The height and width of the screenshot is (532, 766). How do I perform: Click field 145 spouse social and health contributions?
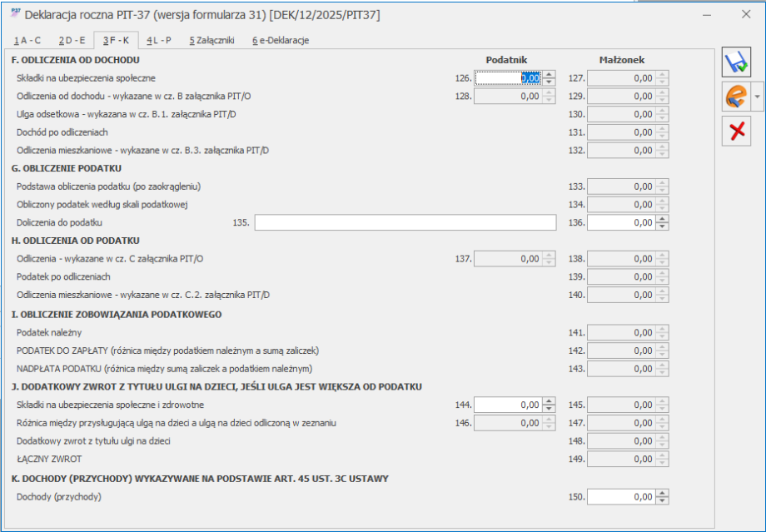coord(628,405)
